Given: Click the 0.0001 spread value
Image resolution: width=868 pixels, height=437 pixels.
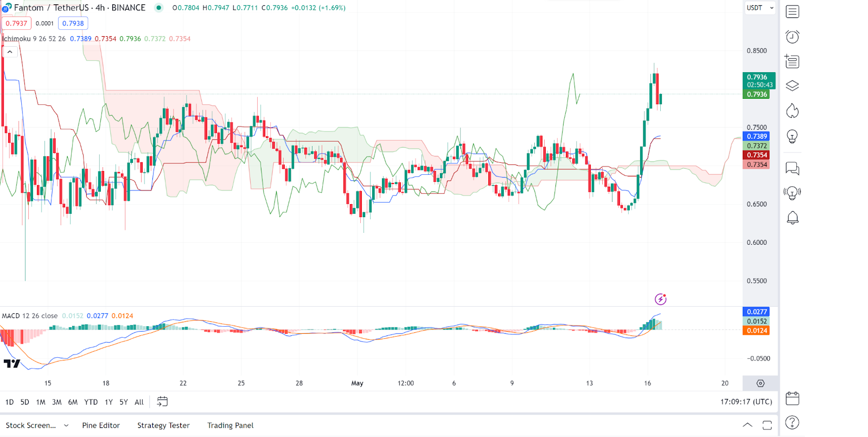Looking at the screenshot, I should (44, 23).
